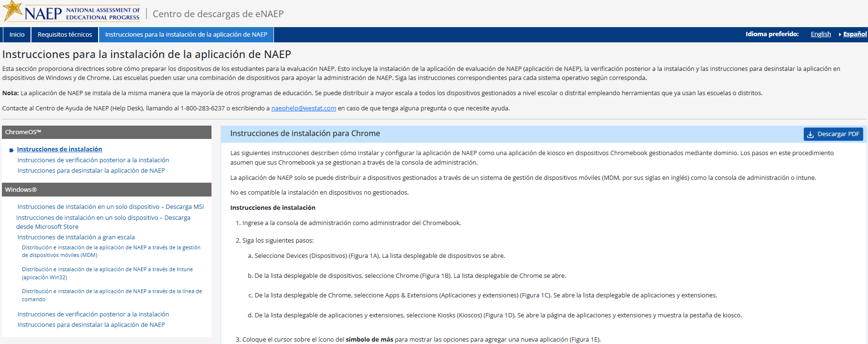Click step a Seleccione Devices text

click(x=380, y=256)
